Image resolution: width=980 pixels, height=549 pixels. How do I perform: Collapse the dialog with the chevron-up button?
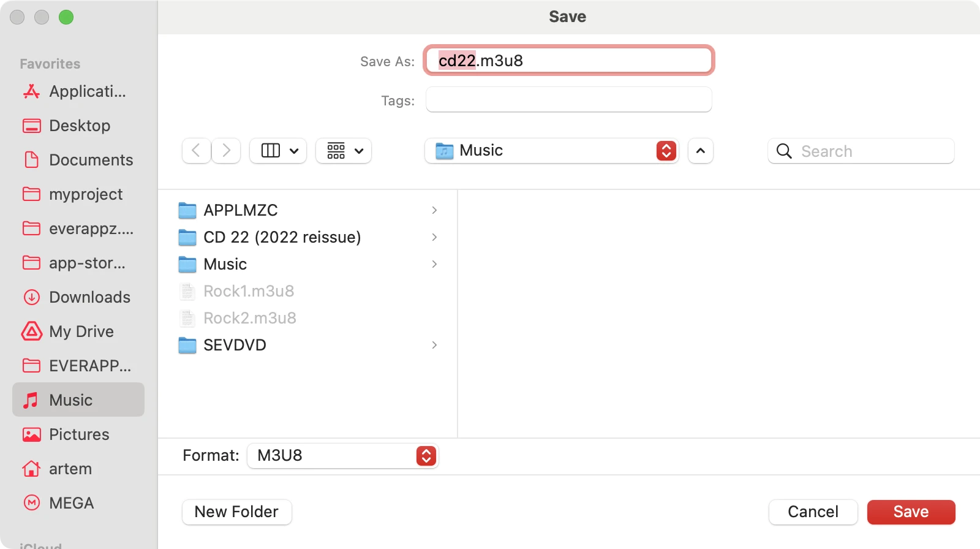(x=701, y=151)
